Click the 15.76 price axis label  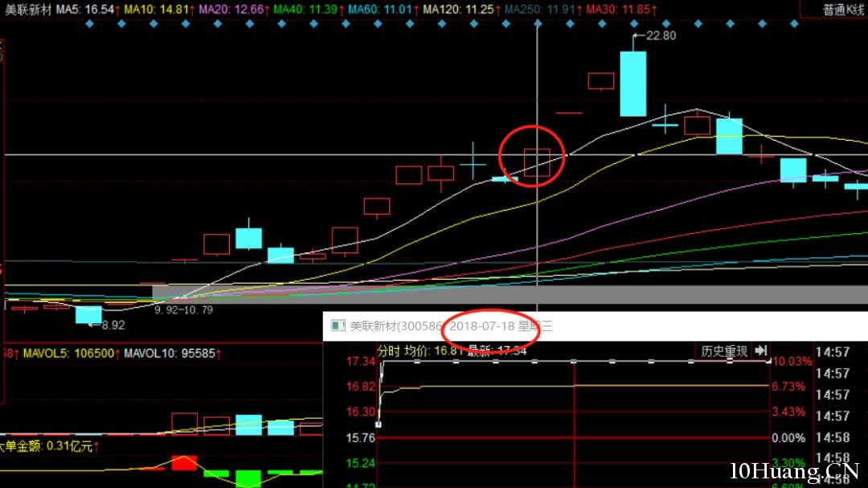(360, 437)
